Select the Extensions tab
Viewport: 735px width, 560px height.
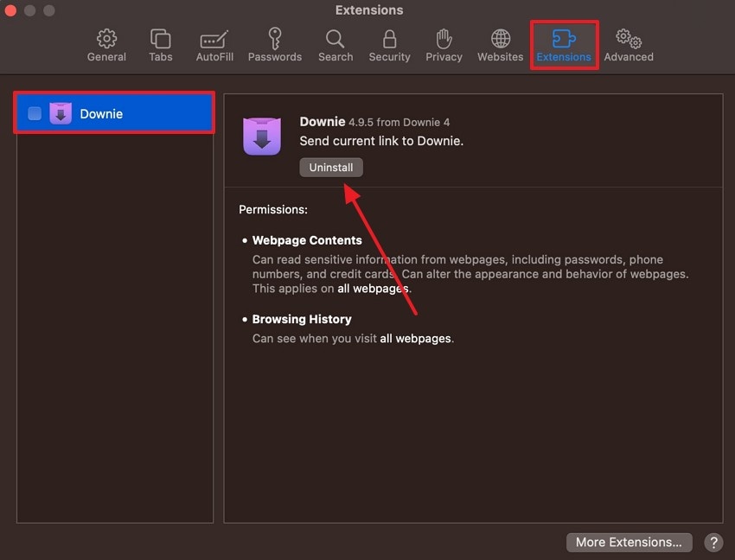(x=564, y=45)
